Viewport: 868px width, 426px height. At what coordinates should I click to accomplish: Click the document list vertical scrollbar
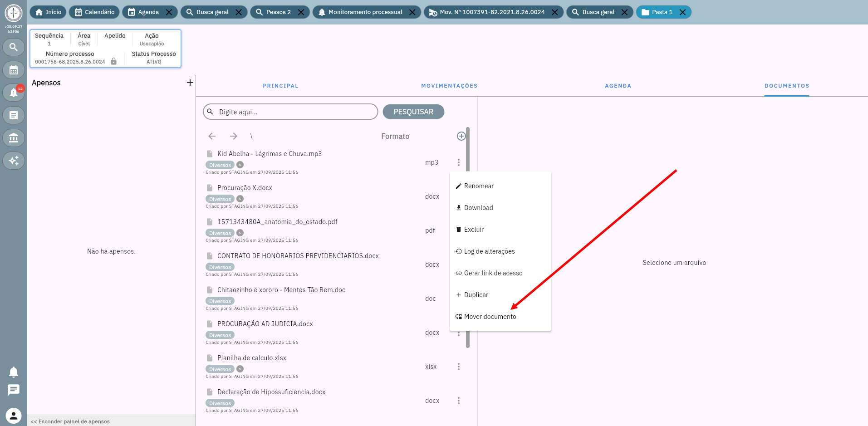[x=468, y=150]
